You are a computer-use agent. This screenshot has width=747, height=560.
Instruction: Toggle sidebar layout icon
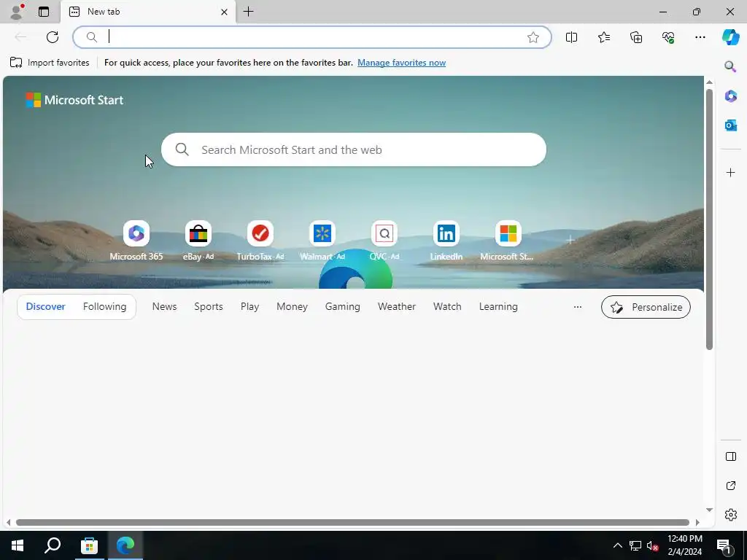point(730,456)
